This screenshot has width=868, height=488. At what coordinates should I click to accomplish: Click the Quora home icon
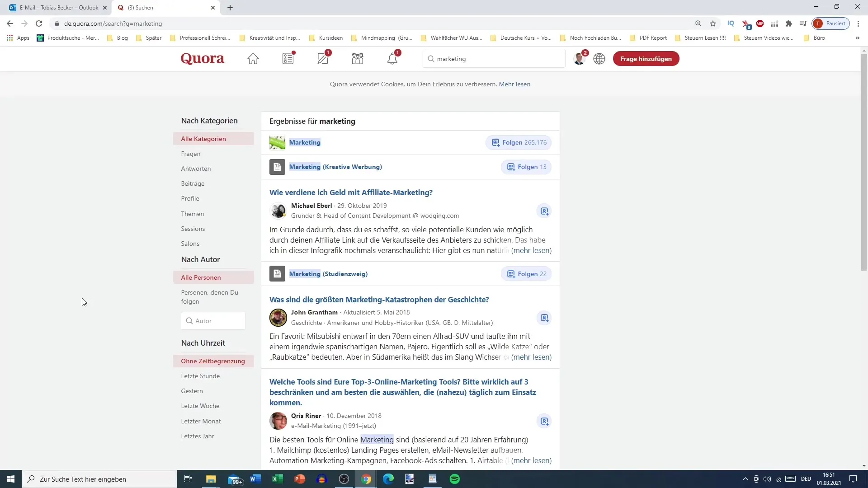(x=253, y=58)
